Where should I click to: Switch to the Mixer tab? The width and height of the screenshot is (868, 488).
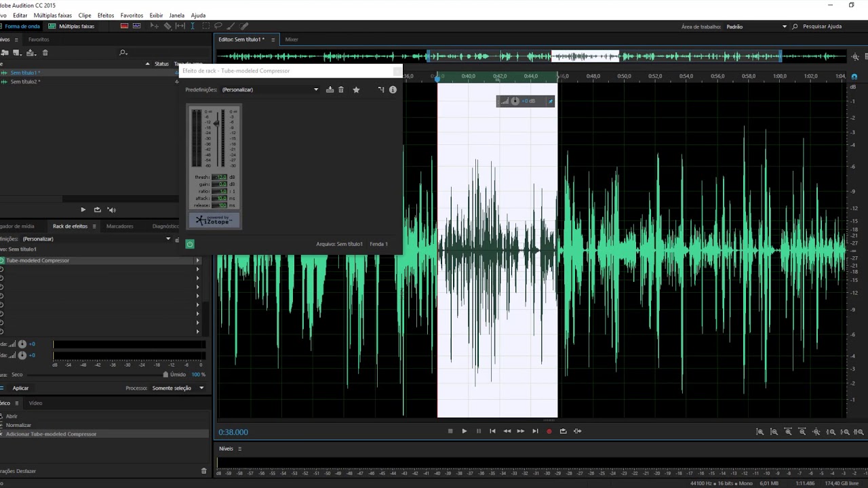click(x=292, y=39)
